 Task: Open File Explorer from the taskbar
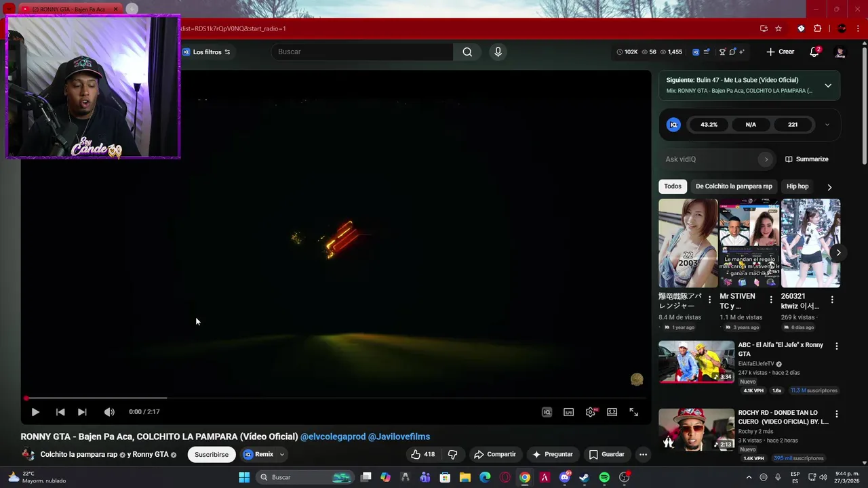(465, 477)
